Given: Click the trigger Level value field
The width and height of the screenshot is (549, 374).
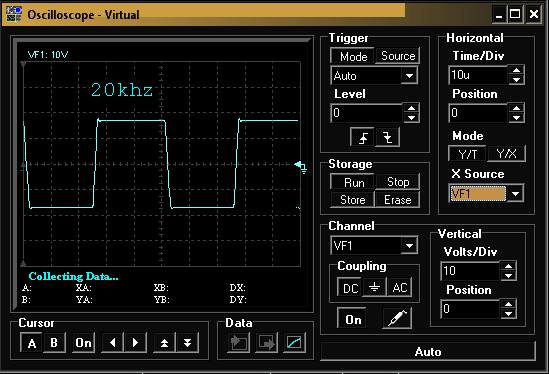Looking at the screenshot, I should coord(366,113).
